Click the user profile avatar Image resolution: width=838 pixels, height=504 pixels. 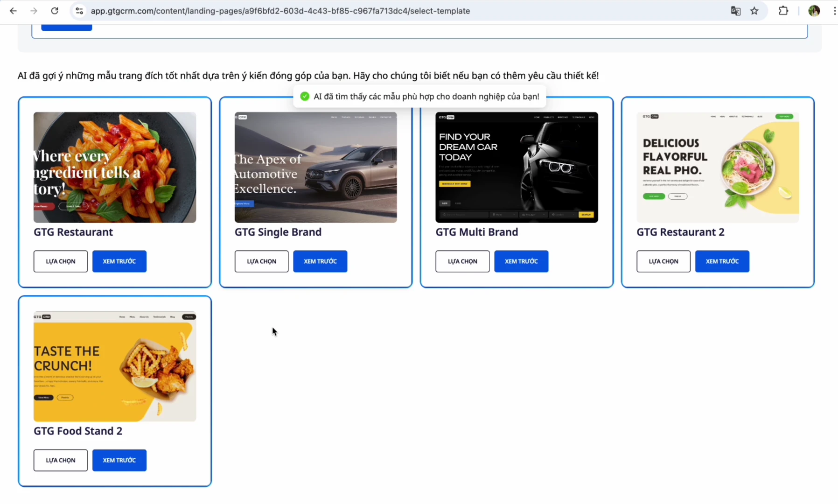pos(814,10)
